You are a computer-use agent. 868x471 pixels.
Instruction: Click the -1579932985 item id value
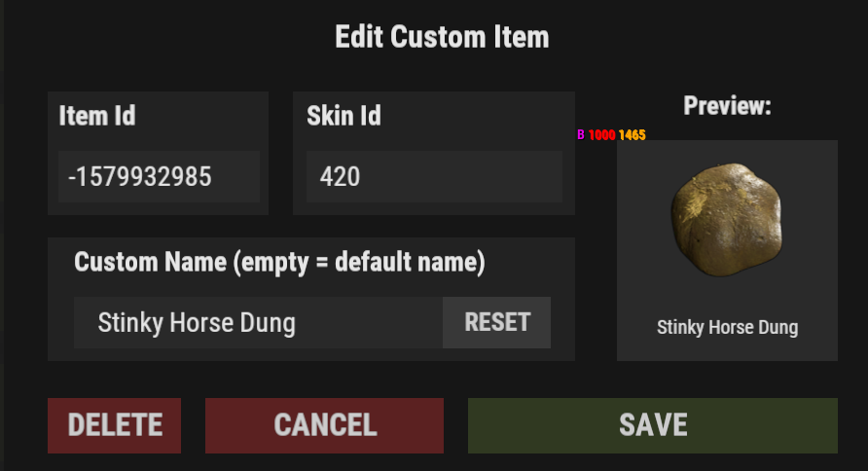[140, 177]
